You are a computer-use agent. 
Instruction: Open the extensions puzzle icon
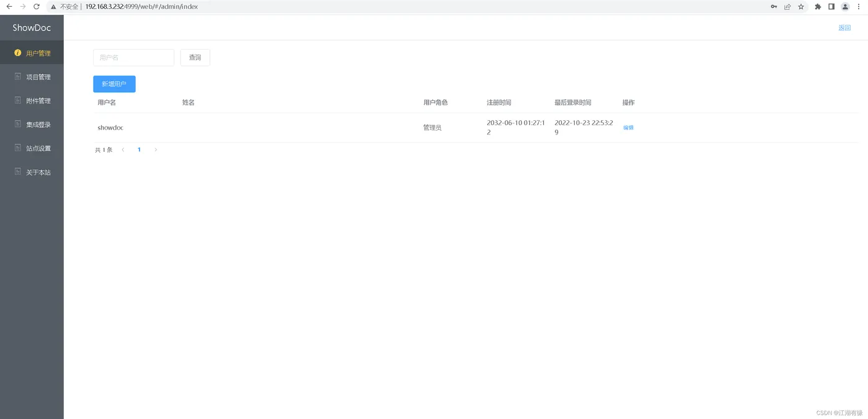coord(818,7)
